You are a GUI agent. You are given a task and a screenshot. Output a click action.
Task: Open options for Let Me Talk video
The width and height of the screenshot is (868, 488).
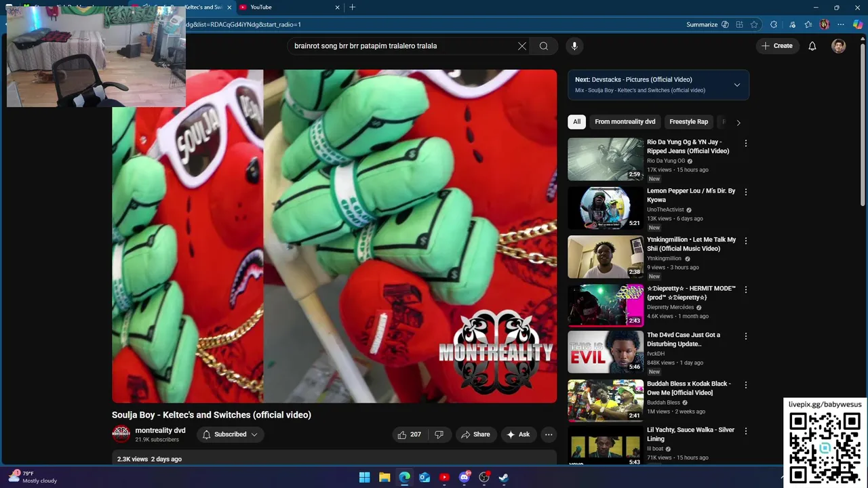746,241
